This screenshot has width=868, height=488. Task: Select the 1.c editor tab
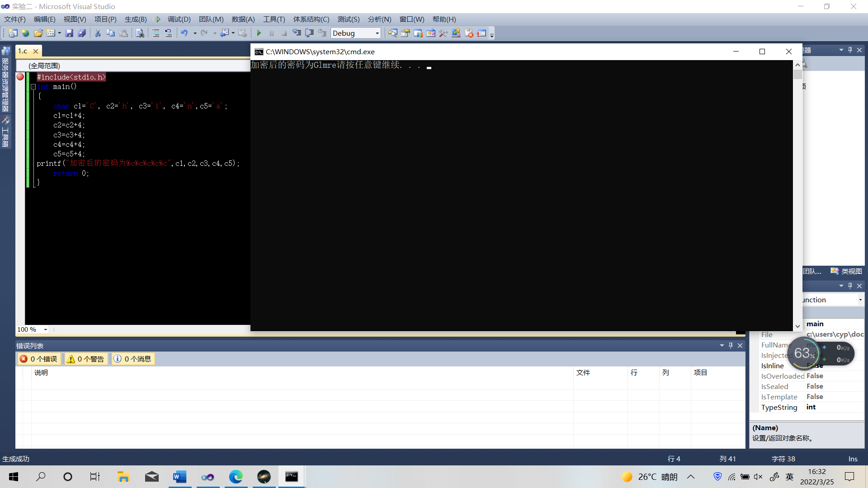pyautogui.click(x=23, y=51)
